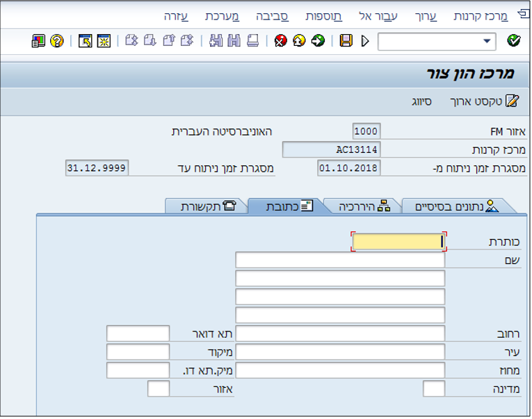The image size is (532, 419).
Task: Click the third name line field
Action: [x=340, y=297]
